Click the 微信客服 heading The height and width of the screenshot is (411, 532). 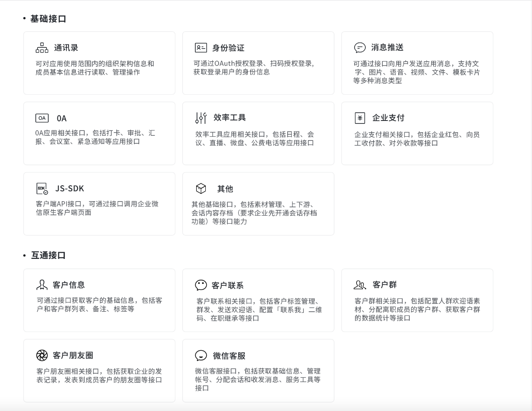(x=229, y=356)
